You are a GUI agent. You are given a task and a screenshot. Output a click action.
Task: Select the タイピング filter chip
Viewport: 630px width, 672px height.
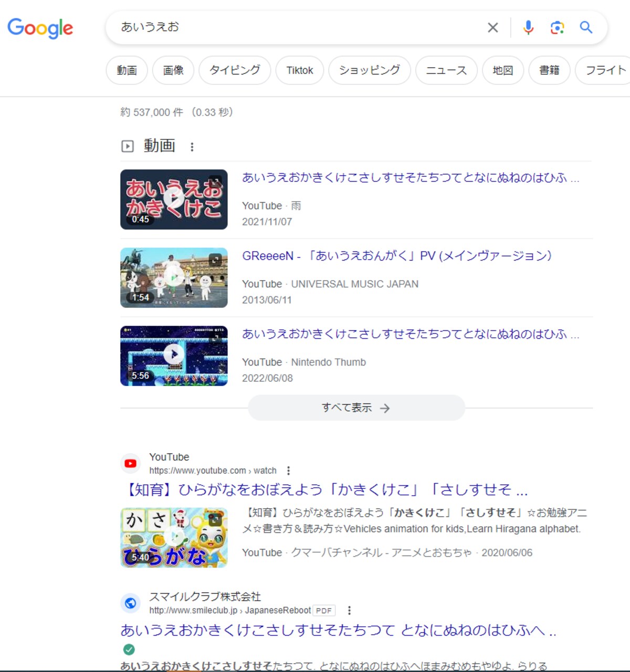pos(235,70)
